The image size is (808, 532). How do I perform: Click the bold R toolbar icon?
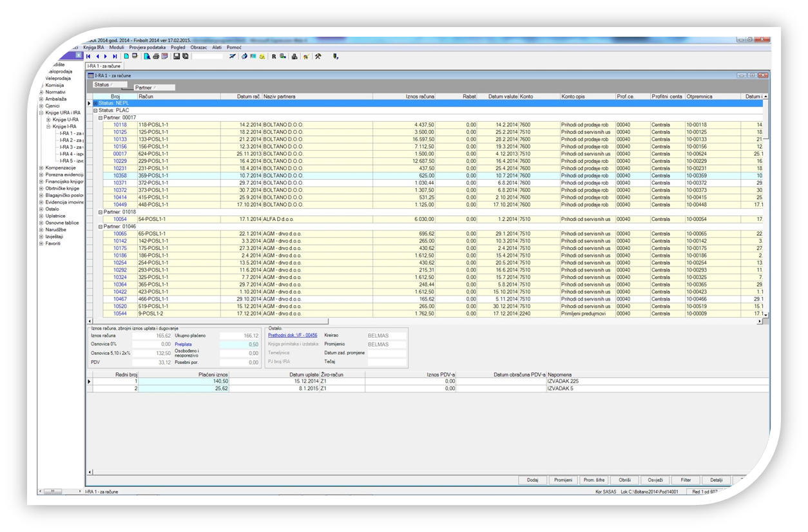click(274, 57)
